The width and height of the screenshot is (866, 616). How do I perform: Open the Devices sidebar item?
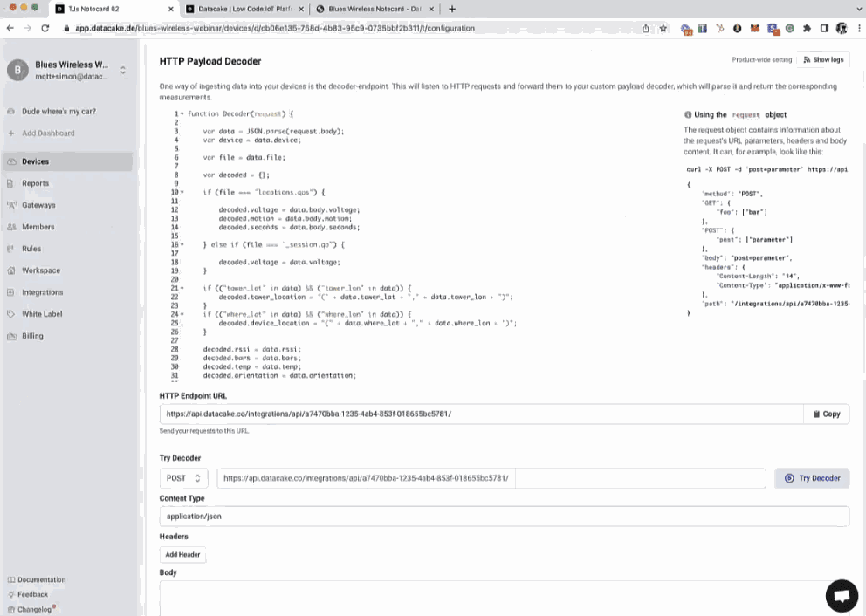(67, 161)
